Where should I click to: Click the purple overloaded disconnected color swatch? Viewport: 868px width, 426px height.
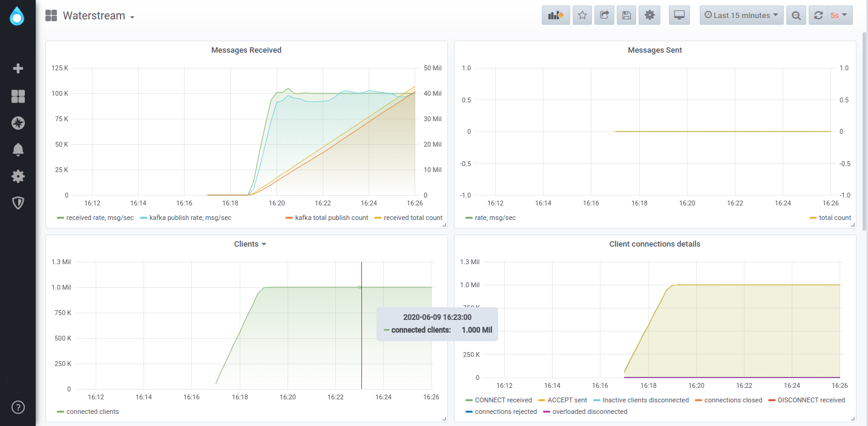tap(547, 412)
